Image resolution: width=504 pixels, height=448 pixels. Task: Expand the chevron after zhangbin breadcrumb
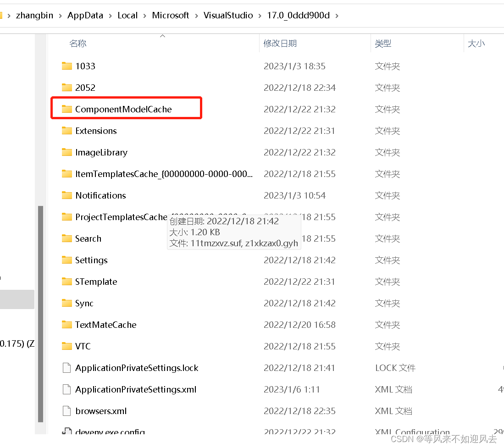60,16
